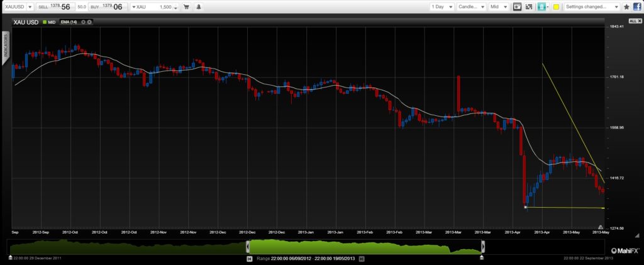Pick the yellow drawing color swatch
This screenshot has width=644, height=265.
pos(556,6)
